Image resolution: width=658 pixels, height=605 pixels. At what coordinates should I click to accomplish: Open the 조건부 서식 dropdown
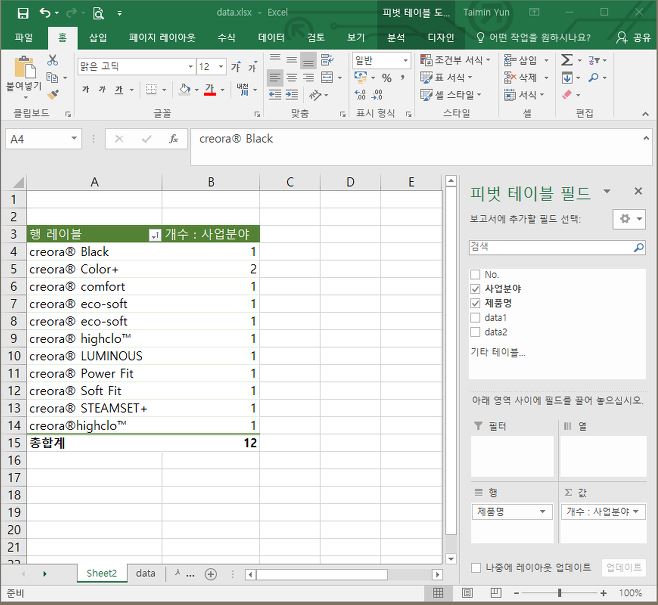[455, 60]
